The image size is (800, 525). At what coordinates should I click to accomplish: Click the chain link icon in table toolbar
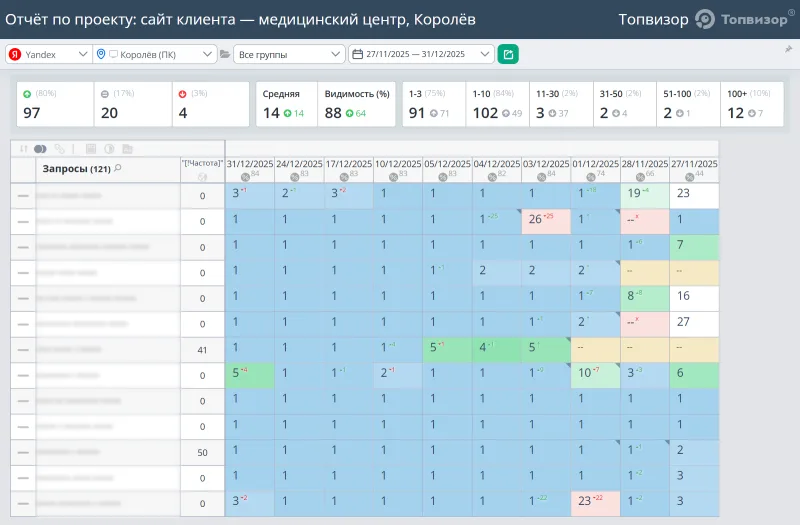[60, 149]
